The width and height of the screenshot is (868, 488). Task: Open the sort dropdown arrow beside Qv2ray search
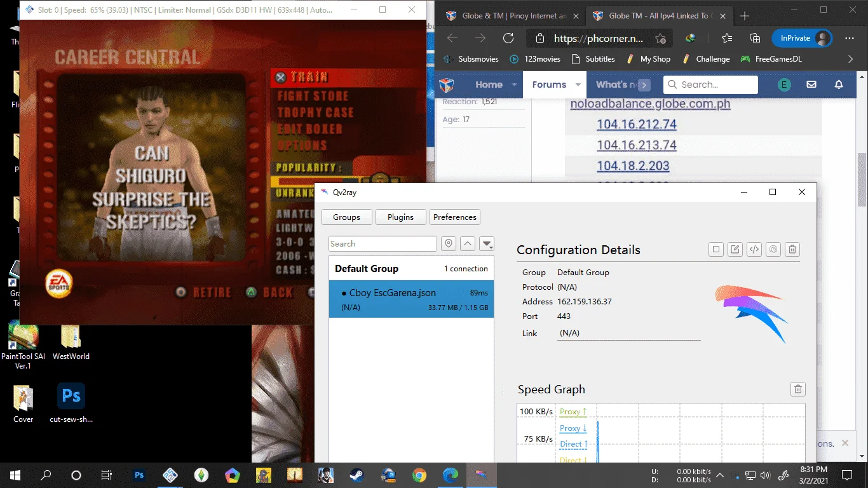[x=487, y=243]
